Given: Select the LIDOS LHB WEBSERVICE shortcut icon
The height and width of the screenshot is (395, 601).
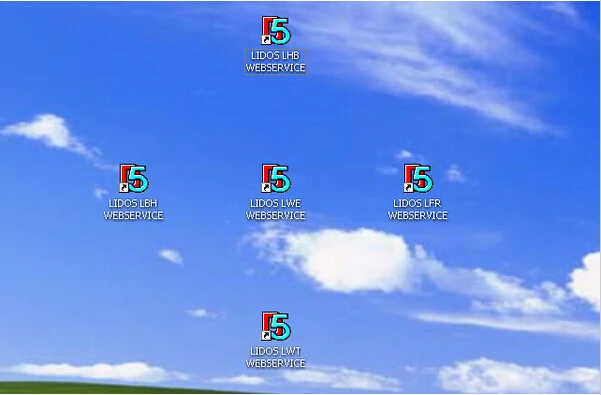Looking at the screenshot, I should [276, 31].
